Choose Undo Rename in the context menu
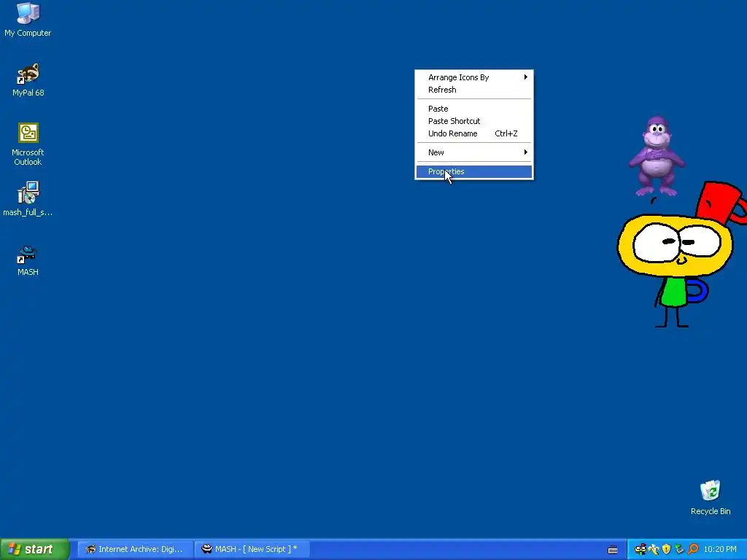Viewport: 747px width, 560px height. click(x=474, y=133)
